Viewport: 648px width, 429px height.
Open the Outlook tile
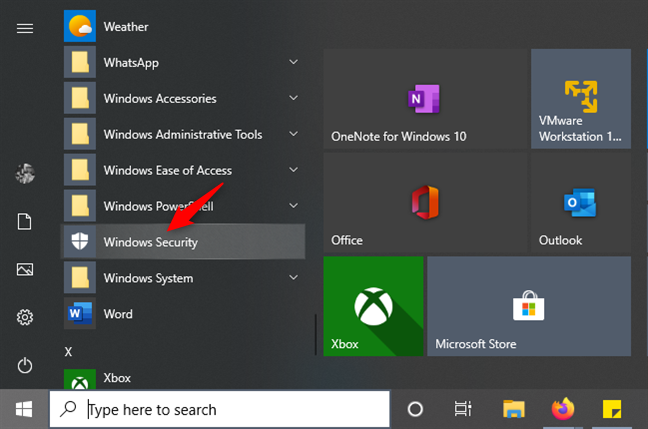point(581,203)
